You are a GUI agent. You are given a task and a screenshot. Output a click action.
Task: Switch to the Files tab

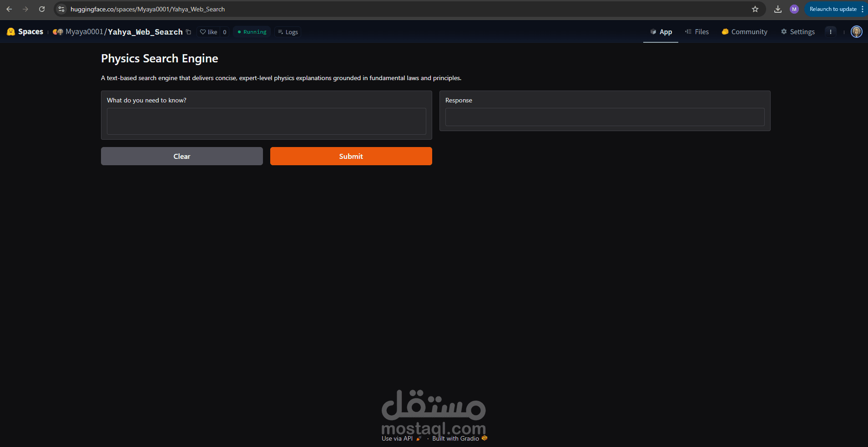coord(697,32)
